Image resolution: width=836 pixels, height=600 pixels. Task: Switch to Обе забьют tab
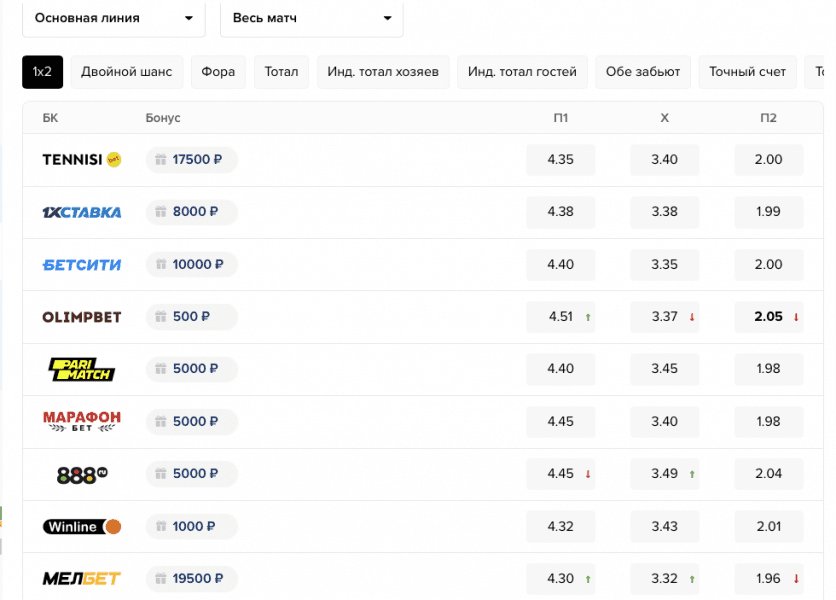tap(642, 72)
